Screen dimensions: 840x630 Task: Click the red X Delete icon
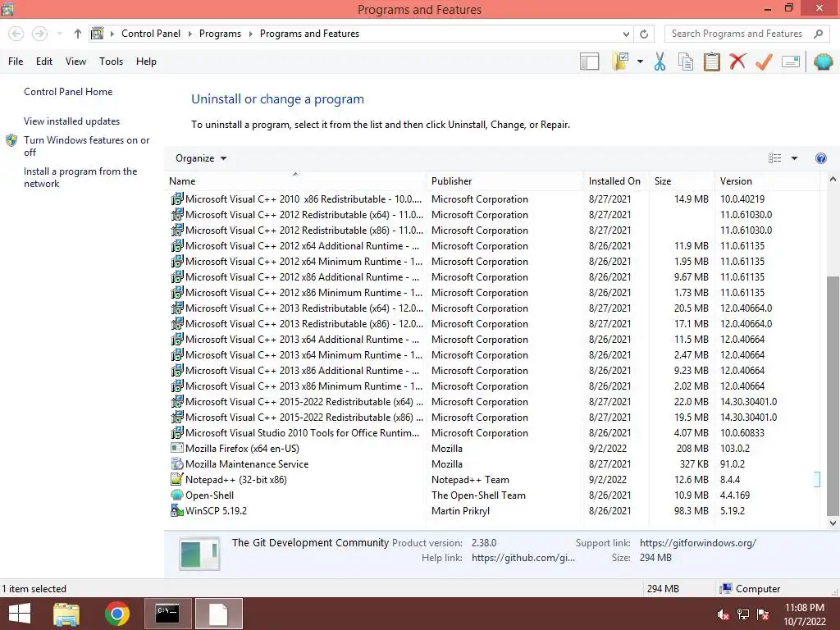pos(737,61)
